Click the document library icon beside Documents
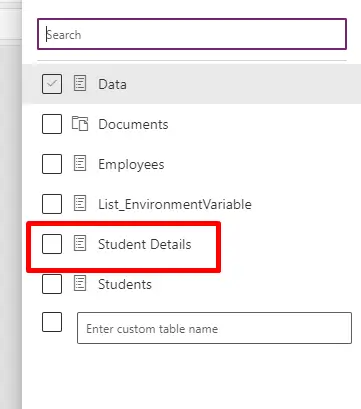 [x=80, y=123]
